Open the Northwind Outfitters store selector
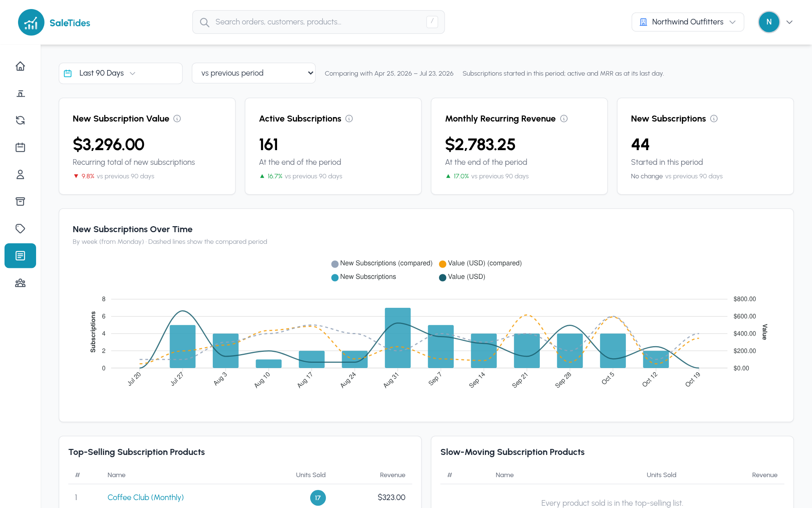This screenshot has height=508, width=812. tap(688, 22)
